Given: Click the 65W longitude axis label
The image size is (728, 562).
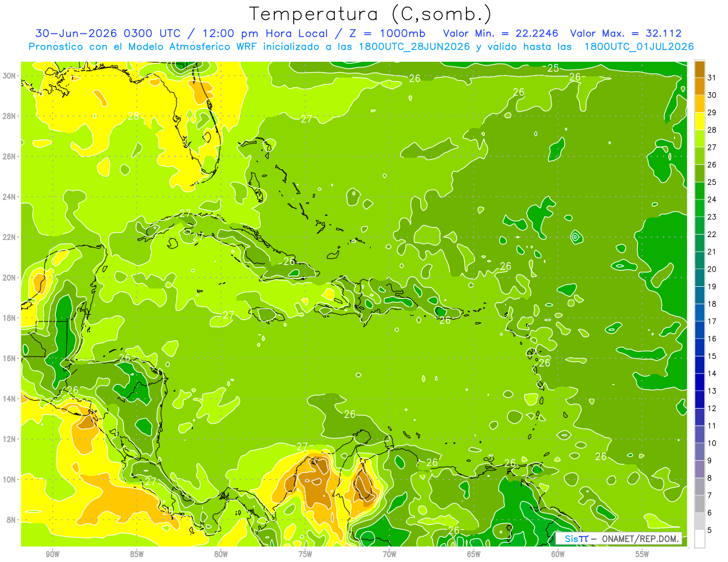Looking at the screenshot, I should 474,554.
